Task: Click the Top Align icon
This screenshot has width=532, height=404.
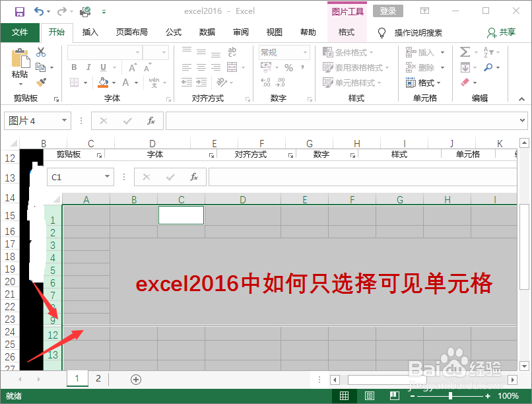Action: point(187,51)
